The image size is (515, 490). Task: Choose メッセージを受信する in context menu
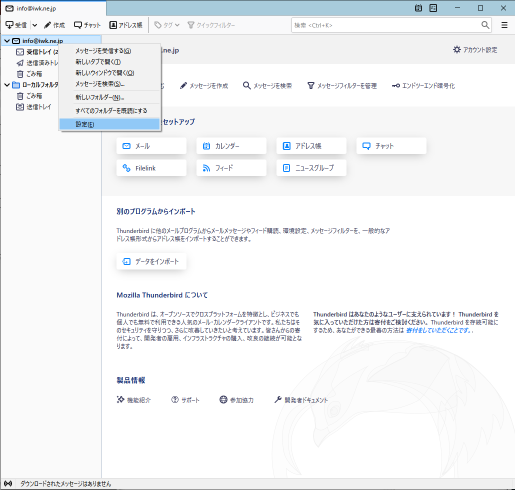[110, 51]
